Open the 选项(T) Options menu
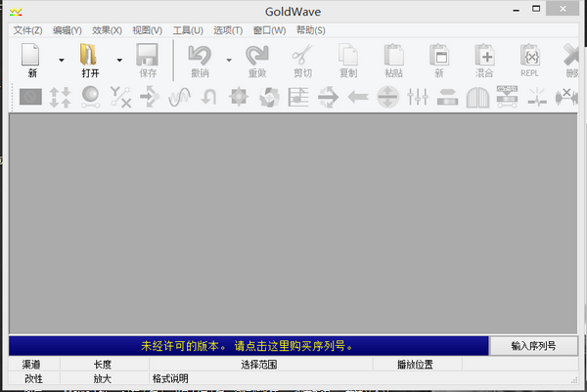This screenshot has height=392, width=587. pyautogui.click(x=228, y=30)
